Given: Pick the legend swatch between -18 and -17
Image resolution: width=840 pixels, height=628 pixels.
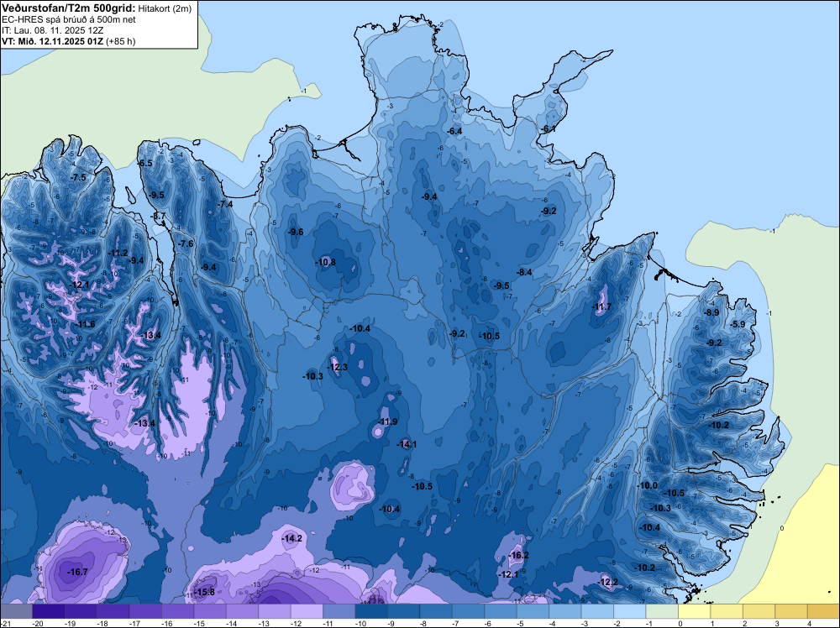Looking at the screenshot, I should click(113, 611).
